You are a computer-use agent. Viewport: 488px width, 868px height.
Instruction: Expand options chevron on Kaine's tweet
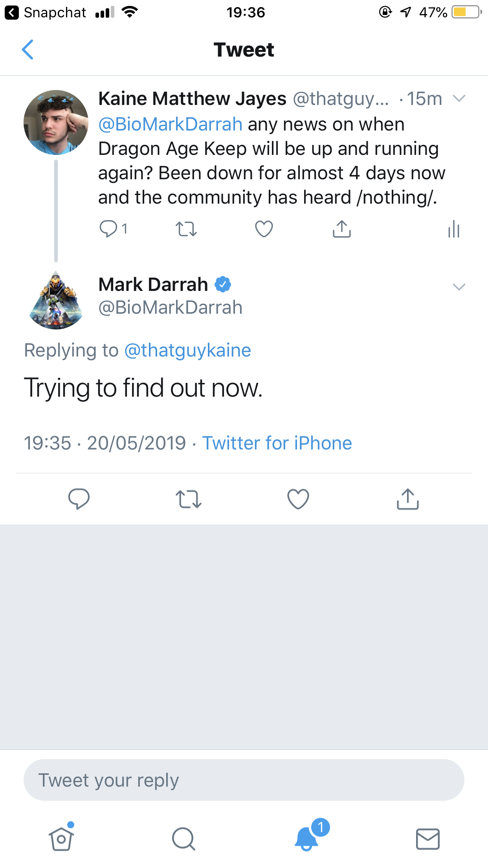pos(459,98)
